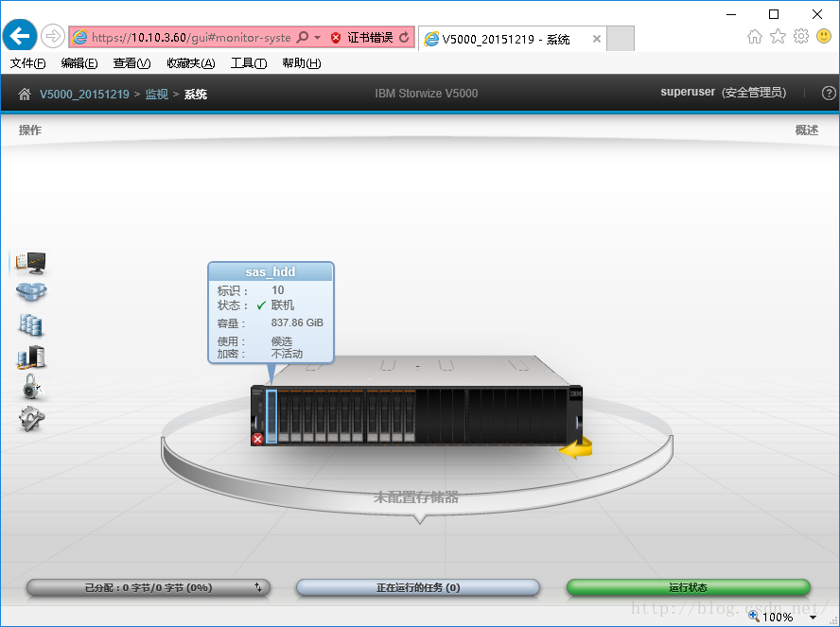Click the allocated capacity toggle arrows
The width and height of the screenshot is (840, 627).
(258, 587)
